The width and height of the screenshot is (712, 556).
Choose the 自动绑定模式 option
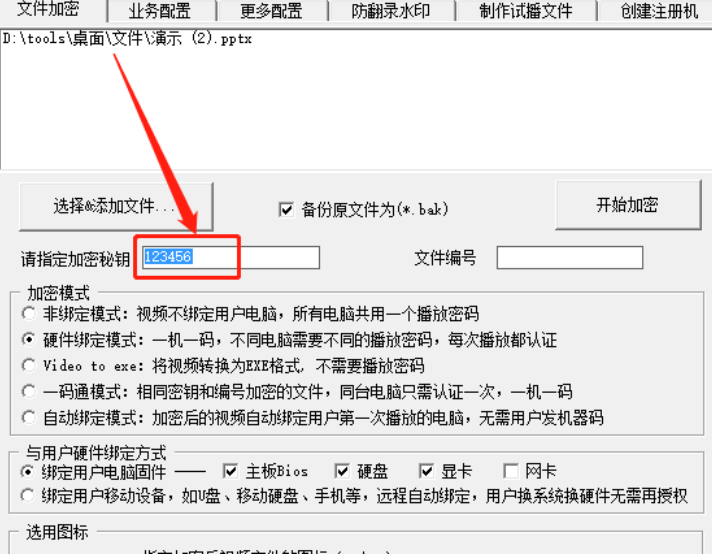pos(29,417)
